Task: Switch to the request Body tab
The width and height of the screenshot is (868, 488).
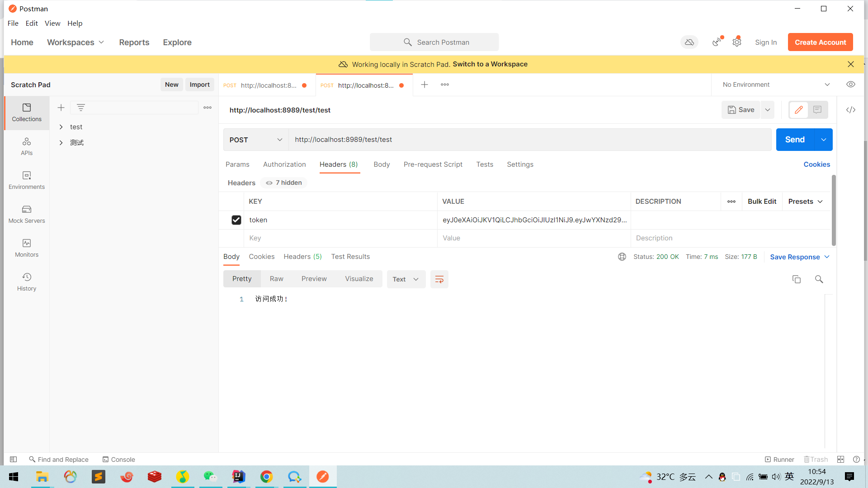Action: (381, 164)
